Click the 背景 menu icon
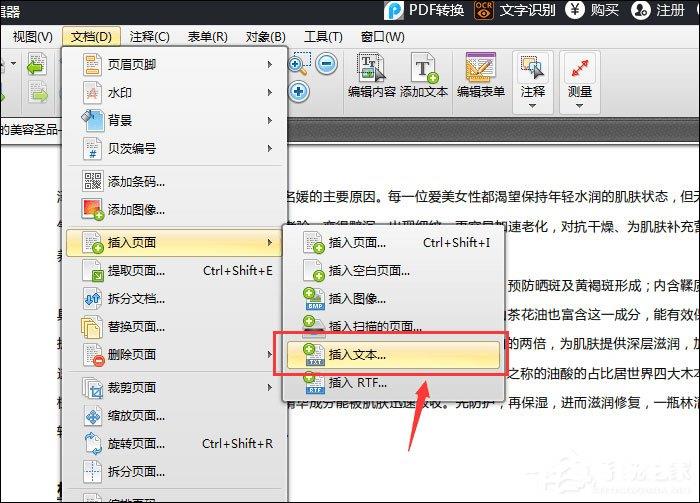The height and width of the screenshot is (503, 700). (92, 121)
